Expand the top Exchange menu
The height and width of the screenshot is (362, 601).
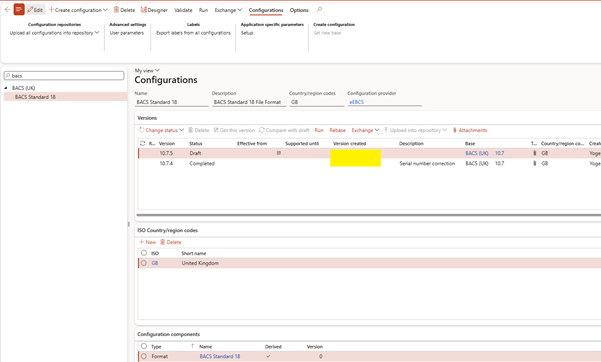(228, 10)
